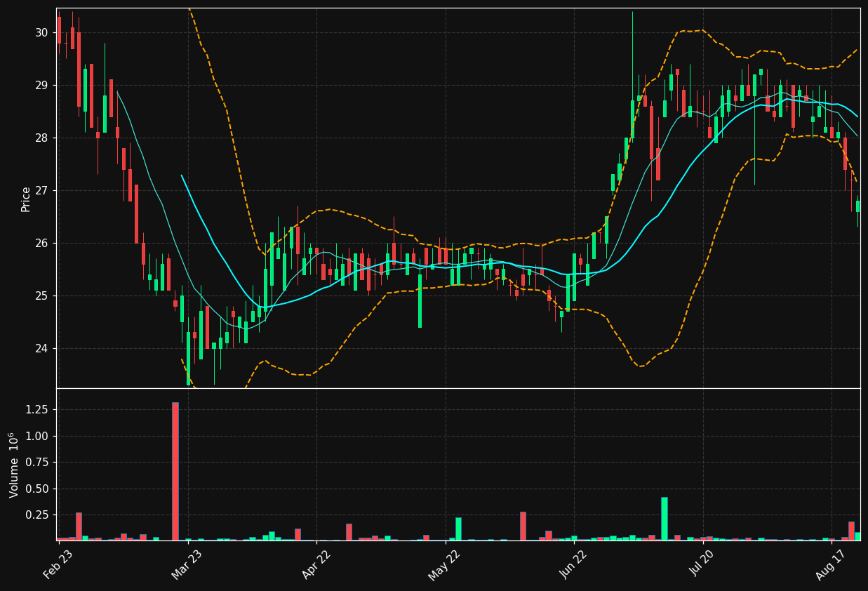Click the red volume bar in early June

click(523, 526)
